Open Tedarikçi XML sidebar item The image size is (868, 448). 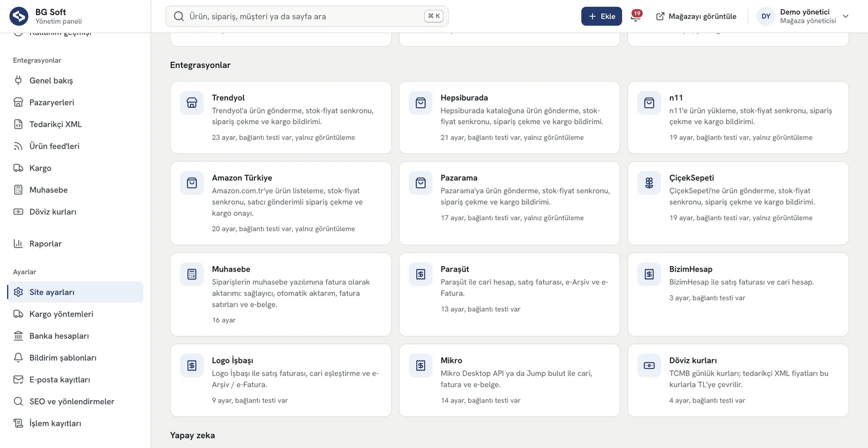click(75, 124)
